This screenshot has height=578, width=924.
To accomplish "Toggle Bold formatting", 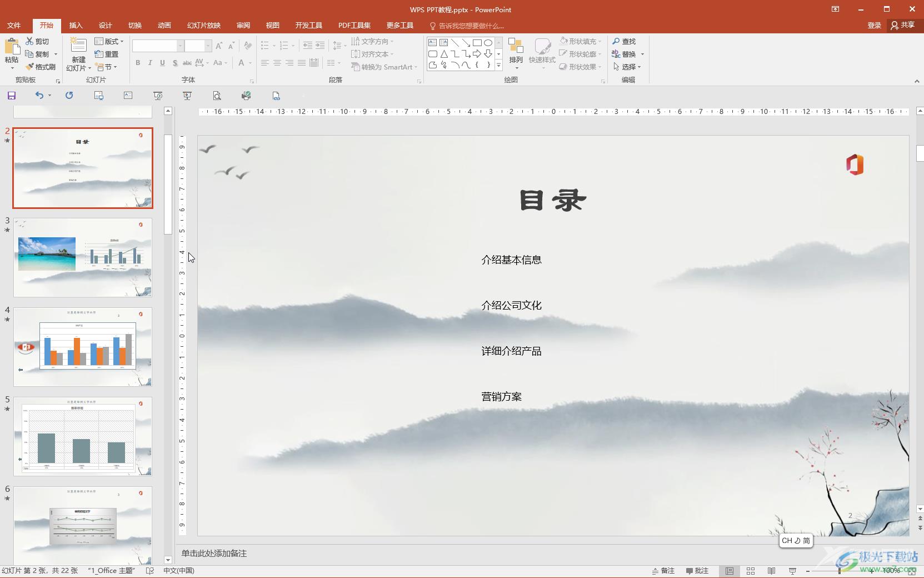I will 138,63.
